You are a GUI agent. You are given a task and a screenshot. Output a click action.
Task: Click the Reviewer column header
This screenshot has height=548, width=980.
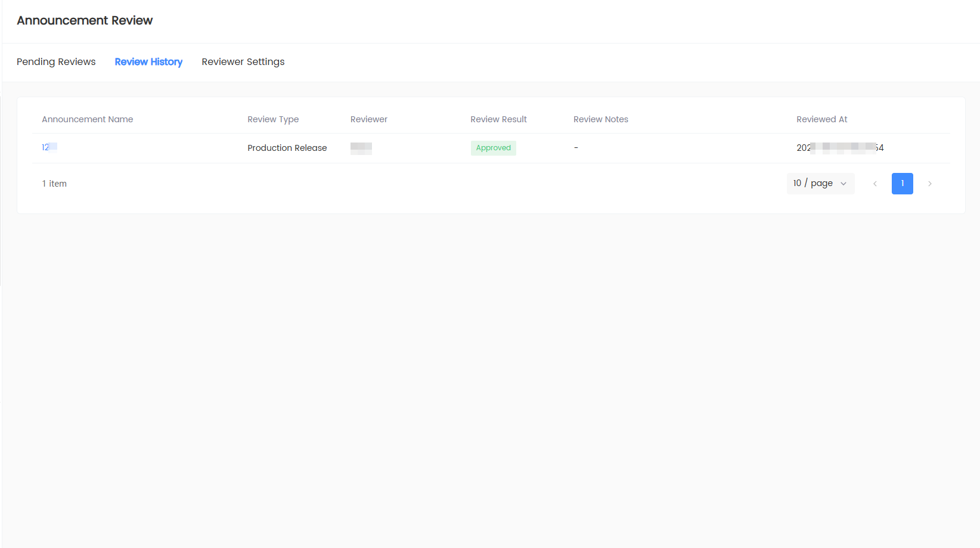coord(369,119)
